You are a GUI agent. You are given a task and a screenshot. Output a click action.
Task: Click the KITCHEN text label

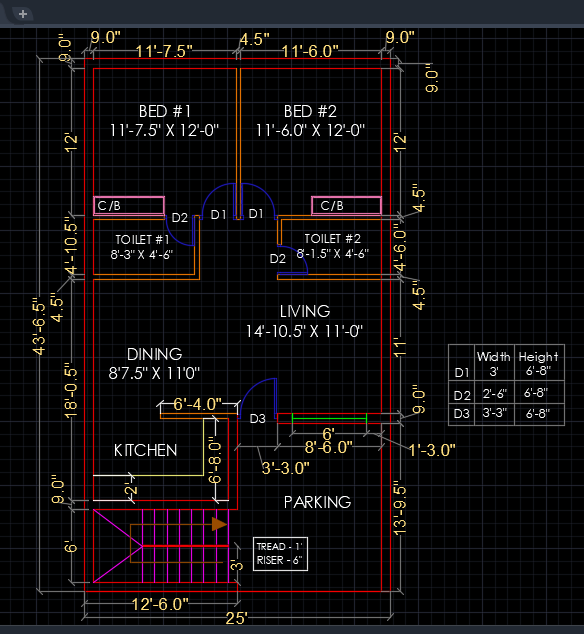[145, 450]
